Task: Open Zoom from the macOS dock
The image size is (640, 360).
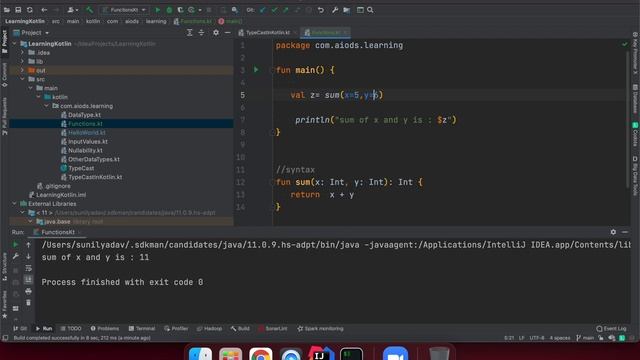Action: click(395, 354)
